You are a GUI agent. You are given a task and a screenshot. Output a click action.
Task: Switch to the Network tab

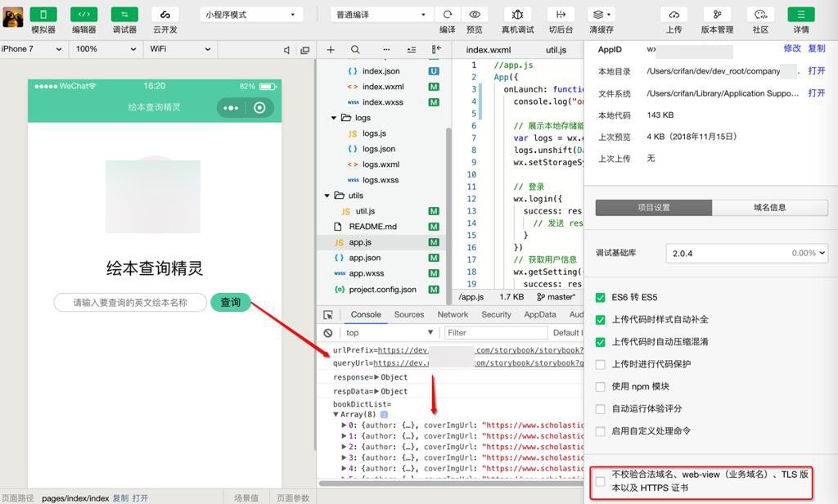click(x=453, y=315)
